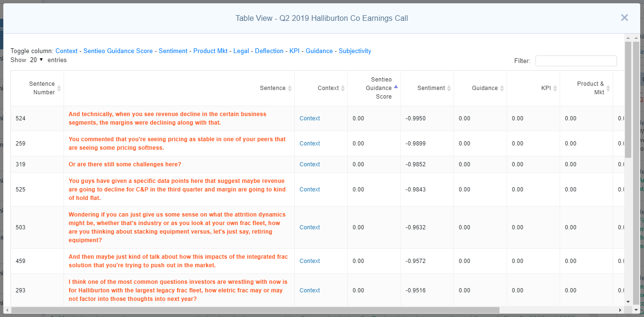Image resolution: width=644 pixels, height=317 pixels.
Task: Click sentence starting 'And technically, when you see revenue'
Action: pyautogui.click(x=167, y=118)
